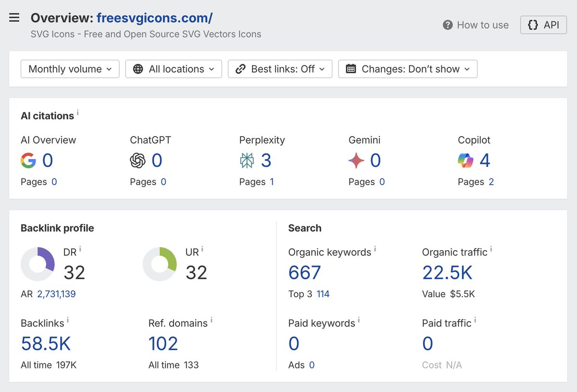Click the Cost N/A text
This screenshot has height=392, width=577.
[442, 365]
